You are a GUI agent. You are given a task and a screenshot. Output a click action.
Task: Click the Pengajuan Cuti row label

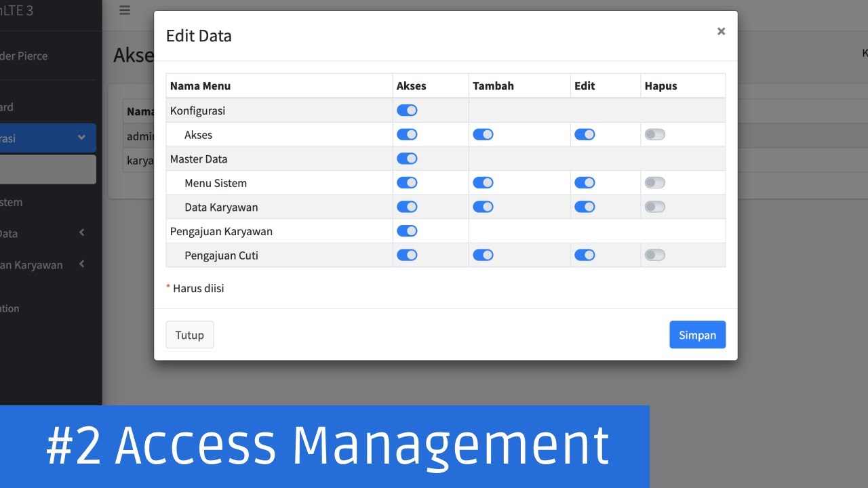point(221,256)
